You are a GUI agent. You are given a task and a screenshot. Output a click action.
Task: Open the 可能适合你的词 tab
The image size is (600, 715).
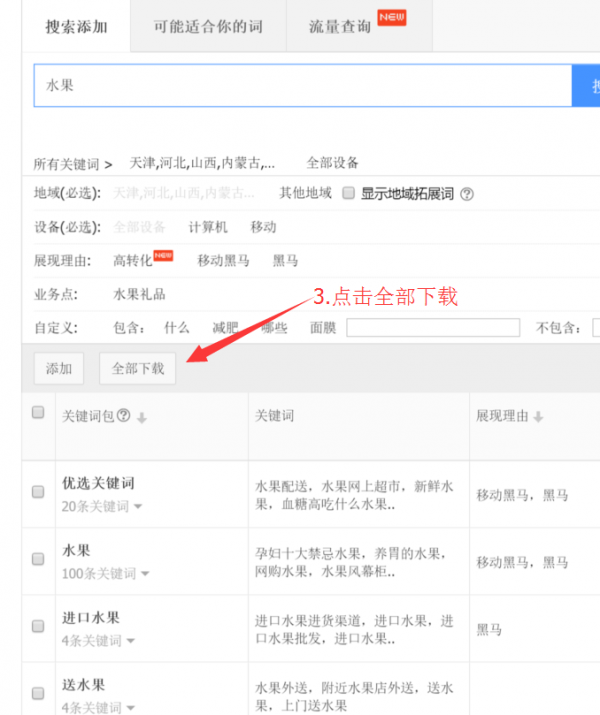coord(208,26)
